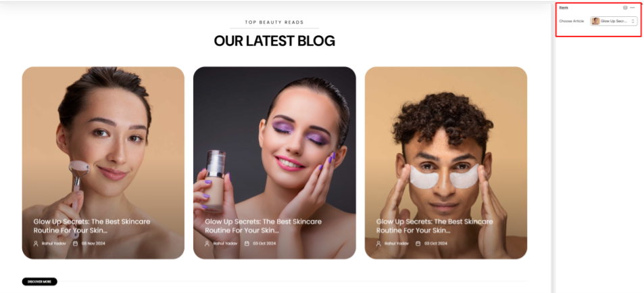Open the Choose Article dropdown
This screenshot has width=644, height=293.
coord(614,21)
